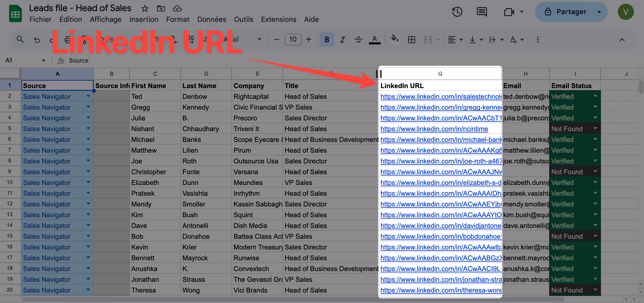Select row 12 header
644x303 pixels.
(10, 204)
